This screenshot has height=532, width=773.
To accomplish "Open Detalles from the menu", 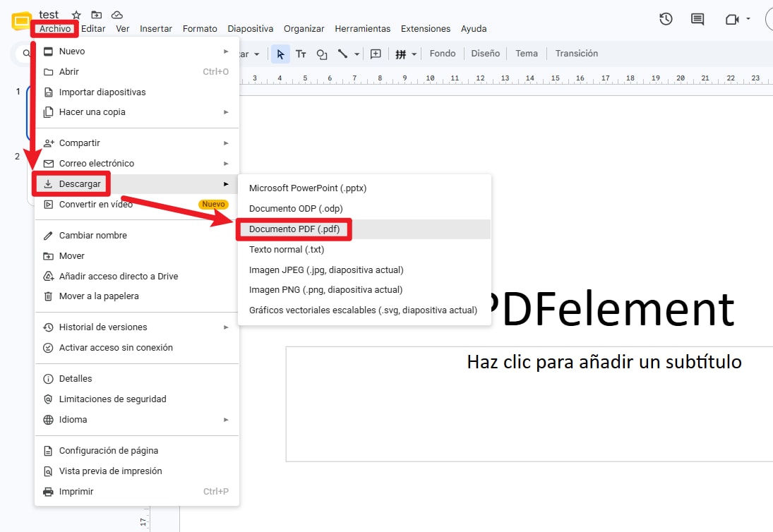I will click(136, 378).
